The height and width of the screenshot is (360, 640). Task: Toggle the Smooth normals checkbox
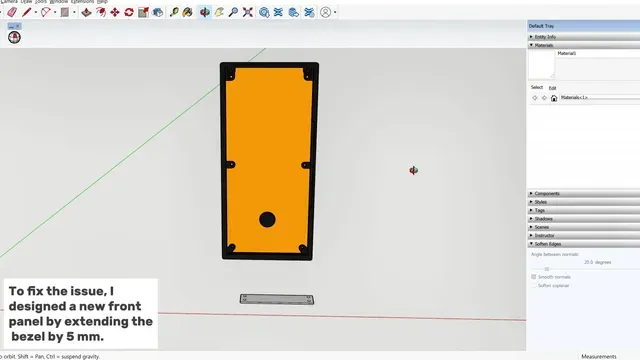(533, 277)
